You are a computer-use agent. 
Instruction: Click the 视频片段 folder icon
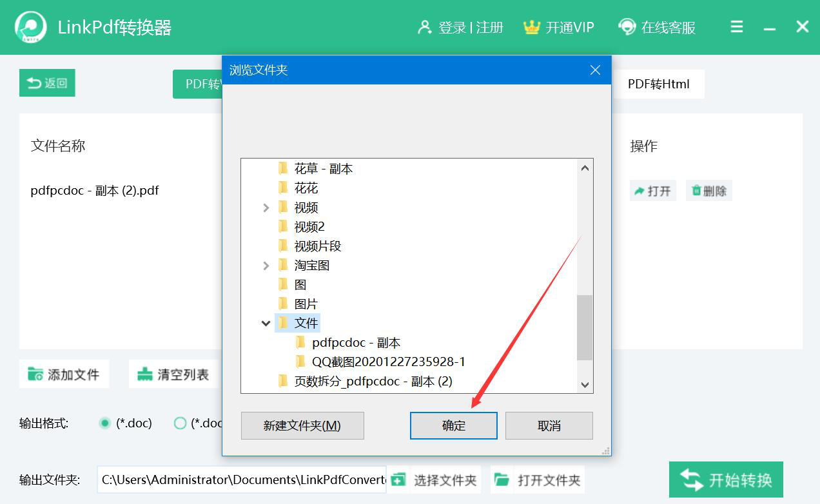(x=283, y=246)
